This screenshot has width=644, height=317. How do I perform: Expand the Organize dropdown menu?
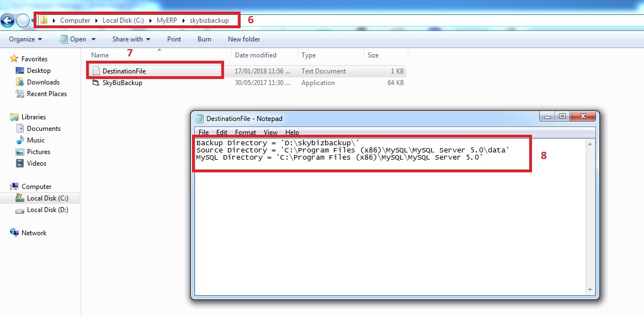click(x=25, y=39)
